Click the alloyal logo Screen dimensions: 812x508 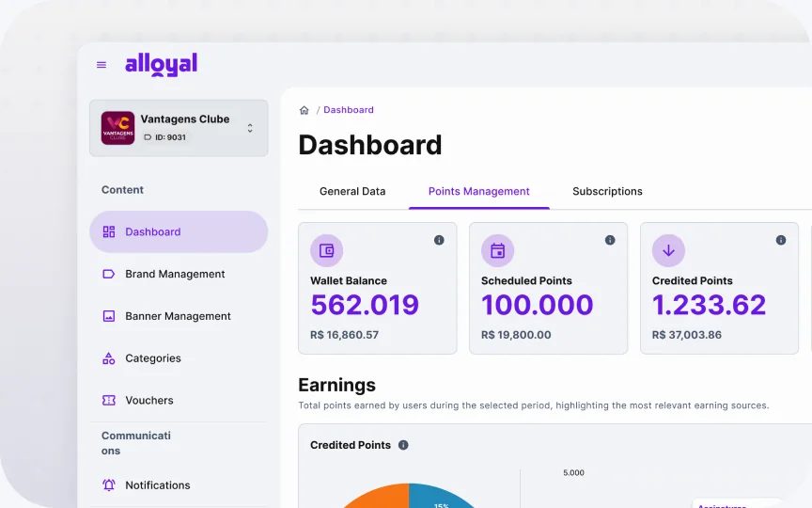click(x=161, y=64)
